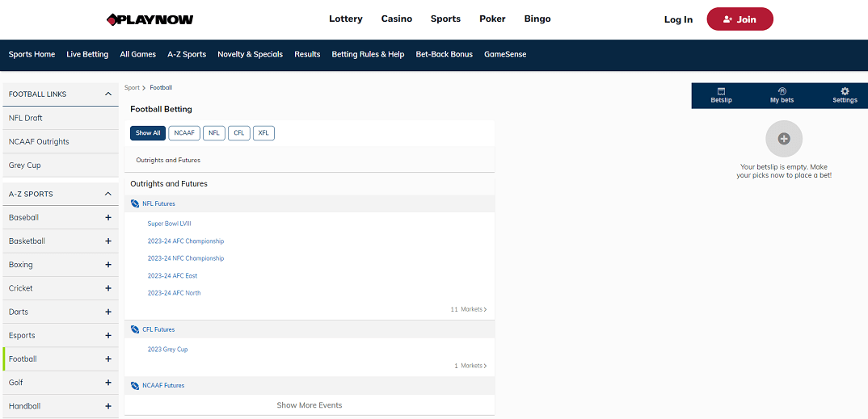This screenshot has width=868, height=419.
Task: Go to Sports Home
Action: point(32,54)
